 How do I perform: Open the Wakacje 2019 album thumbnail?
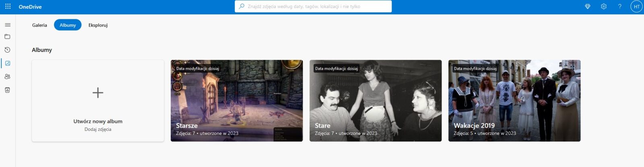tap(514, 101)
